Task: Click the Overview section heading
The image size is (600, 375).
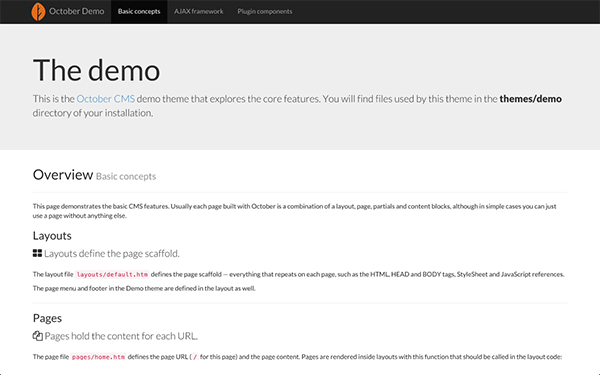Action: point(63,175)
